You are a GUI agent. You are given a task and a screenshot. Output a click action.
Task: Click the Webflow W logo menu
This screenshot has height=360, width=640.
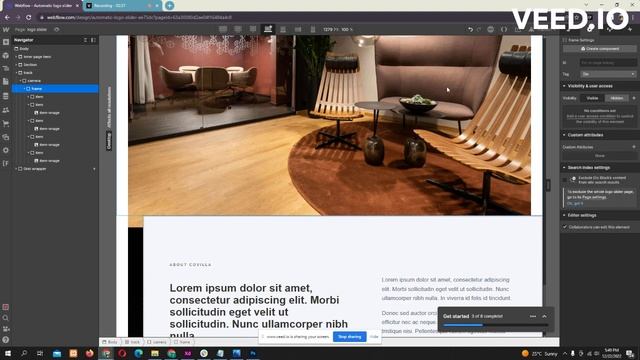6,29
